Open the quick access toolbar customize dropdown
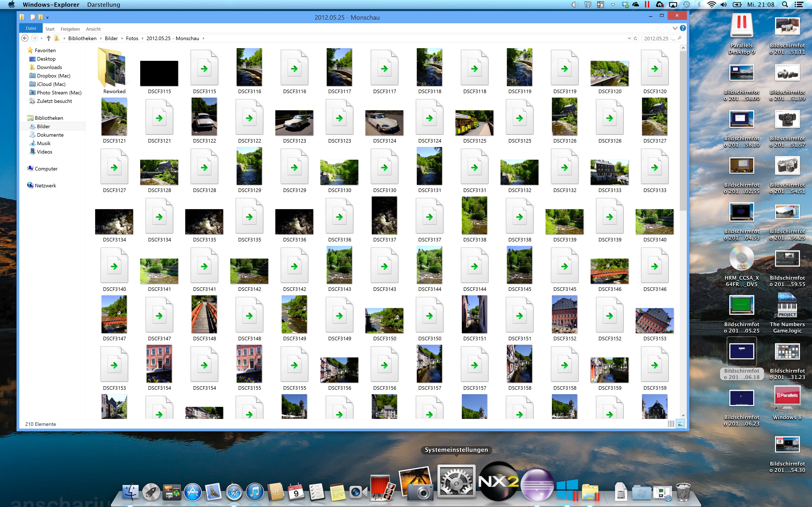 (48, 18)
